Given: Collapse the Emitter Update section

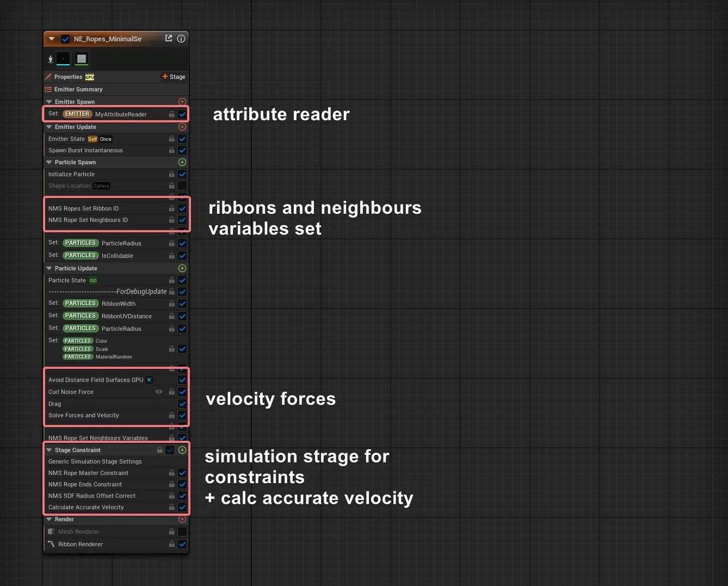Looking at the screenshot, I should (49, 127).
